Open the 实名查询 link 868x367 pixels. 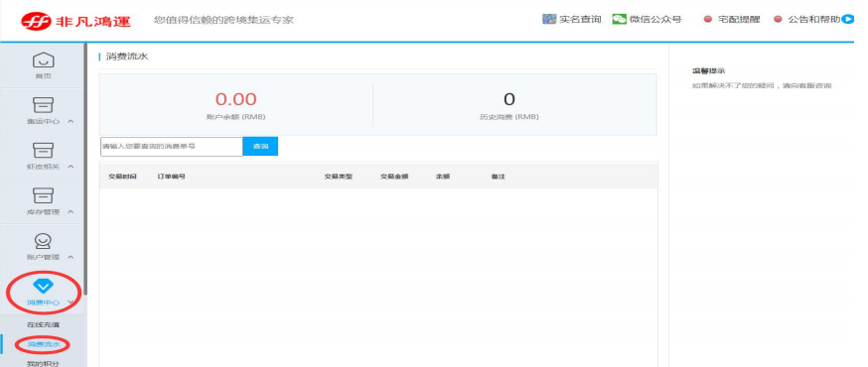580,20
